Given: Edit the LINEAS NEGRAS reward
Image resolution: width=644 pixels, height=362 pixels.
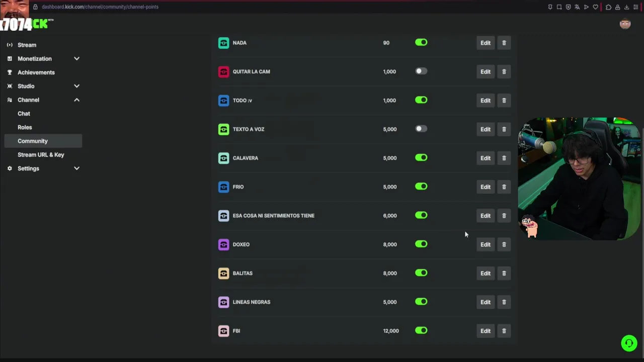Looking at the screenshot, I should pos(485,302).
